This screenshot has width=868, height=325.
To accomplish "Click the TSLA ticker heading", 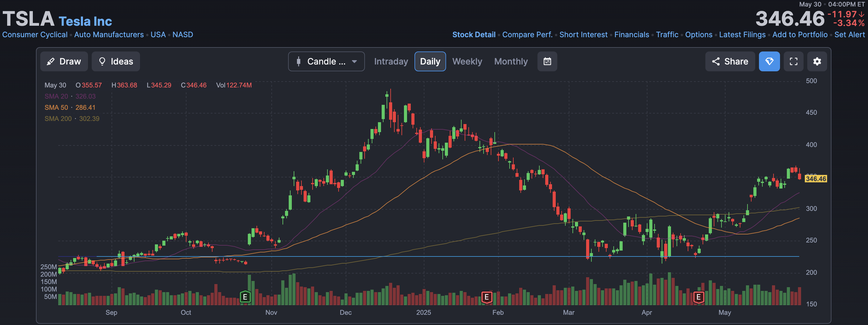I will pos(28,19).
